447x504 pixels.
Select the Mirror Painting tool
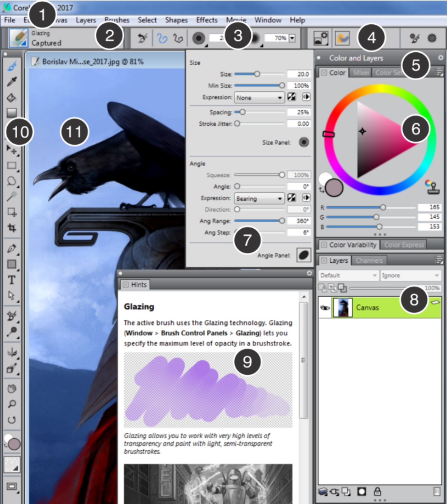[x=12, y=352]
